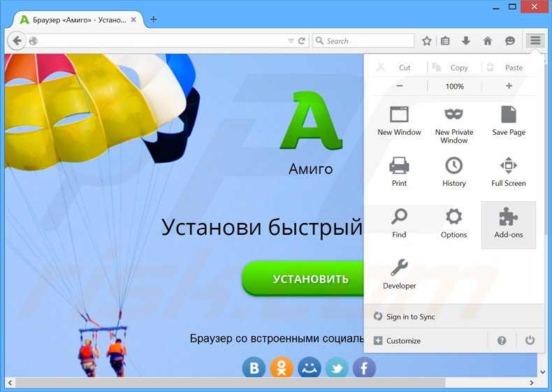Click the Exit power icon in menu

(530, 340)
